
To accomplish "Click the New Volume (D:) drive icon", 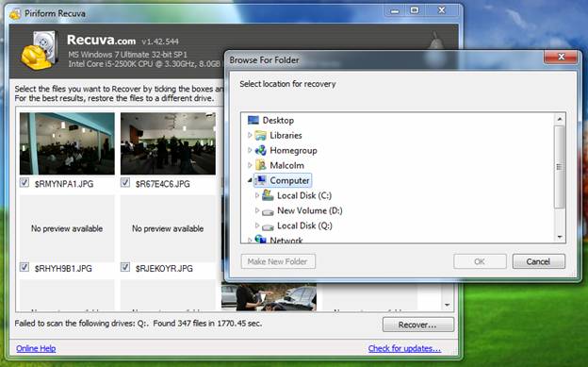I will [x=268, y=212].
